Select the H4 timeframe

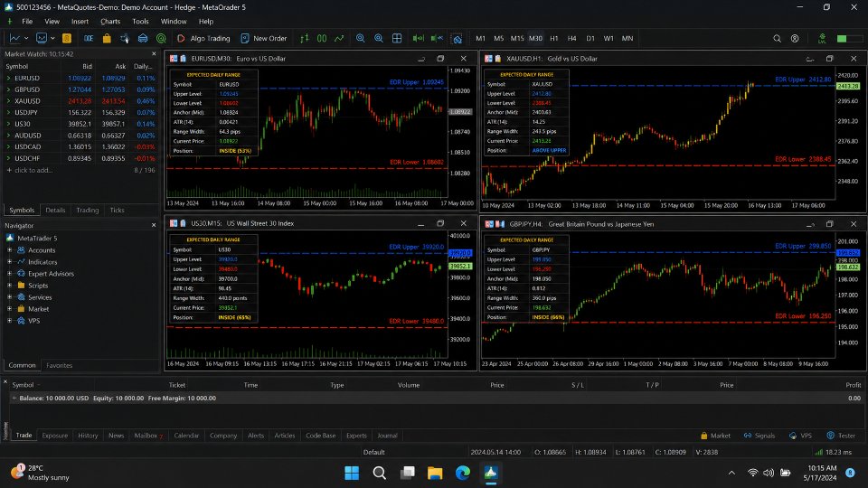[571, 38]
